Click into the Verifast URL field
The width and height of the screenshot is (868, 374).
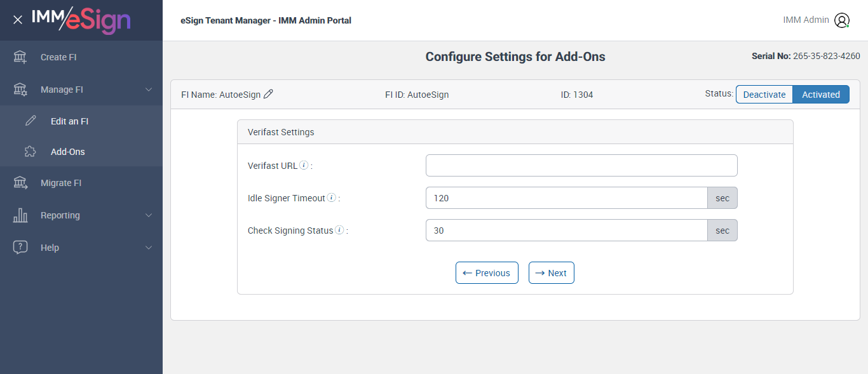[x=581, y=165]
